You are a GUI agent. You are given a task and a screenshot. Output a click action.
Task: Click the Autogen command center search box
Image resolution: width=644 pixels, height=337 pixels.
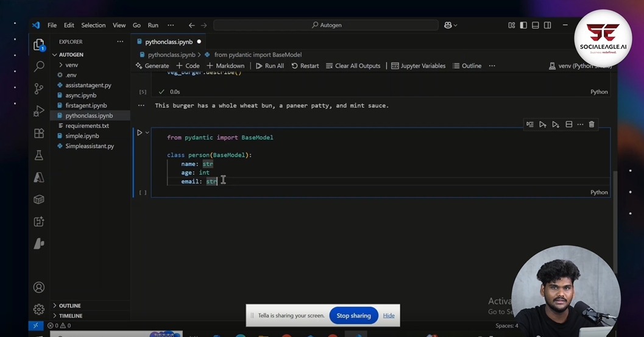click(x=325, y=25)
